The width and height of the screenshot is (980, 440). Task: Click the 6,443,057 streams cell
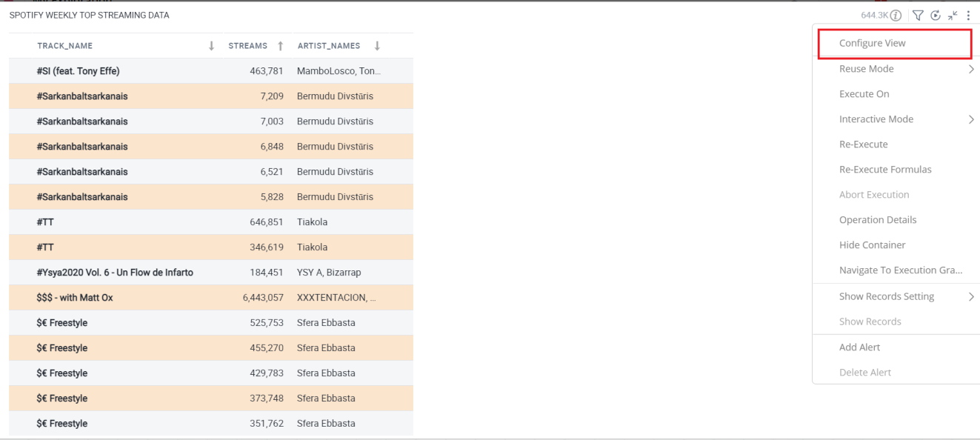click(x=263, y=298)
